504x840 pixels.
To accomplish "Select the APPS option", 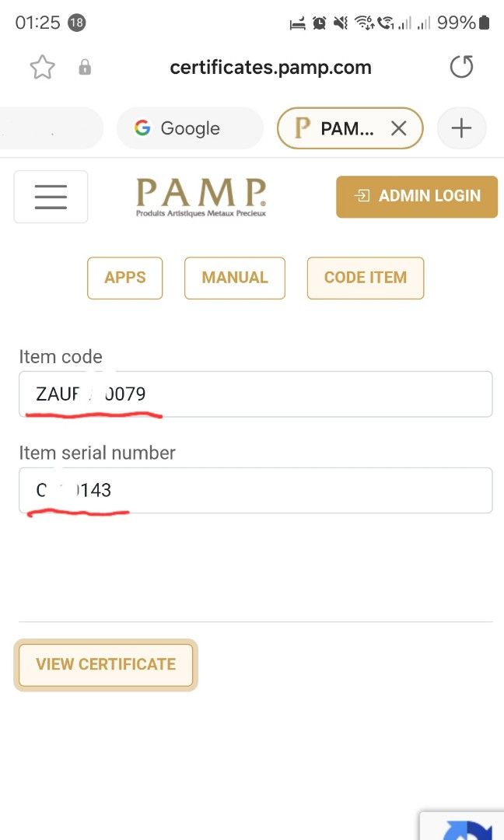I will point(124,278).
